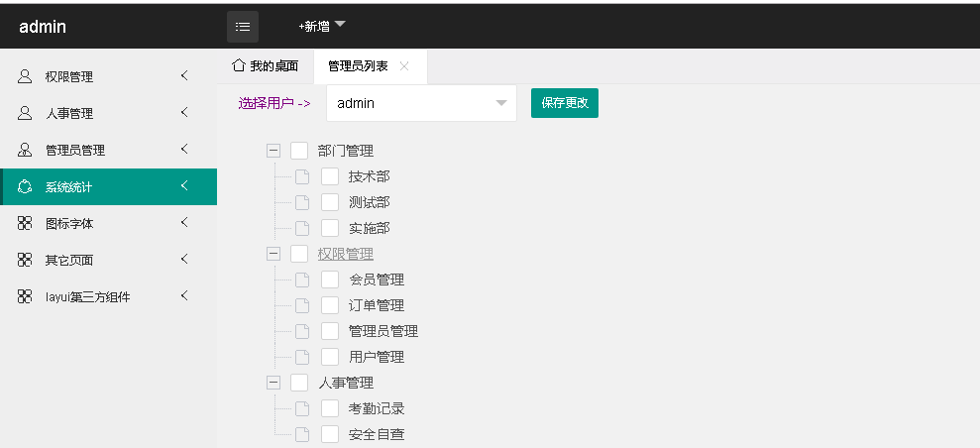
Task: Open the +新增 dropdown menu
Action: [x=322, y=26]
